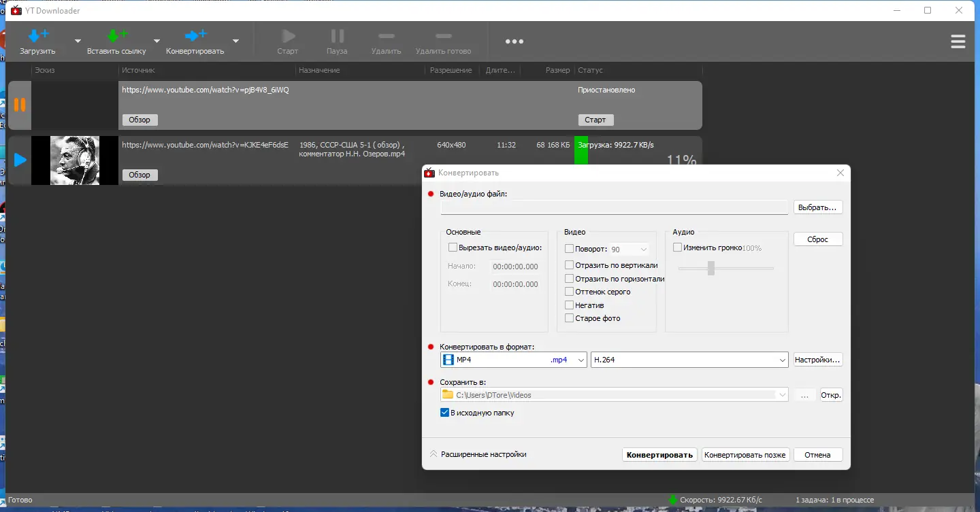Enable the Поворот checkbox
The width and height of the screenshot is (980, 512).
569,250
